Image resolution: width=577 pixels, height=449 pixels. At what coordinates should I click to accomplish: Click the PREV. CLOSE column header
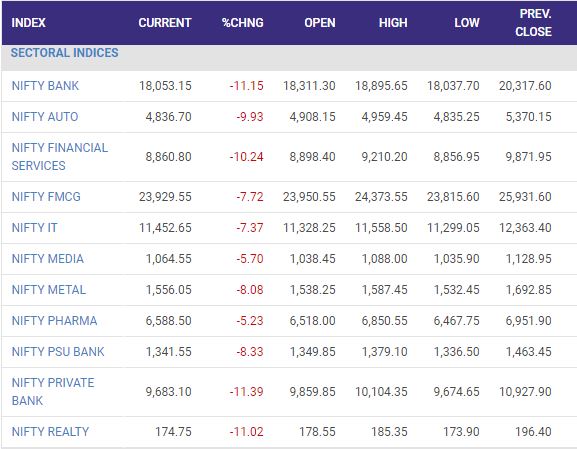pyautogui.click(x=533, y=23)
